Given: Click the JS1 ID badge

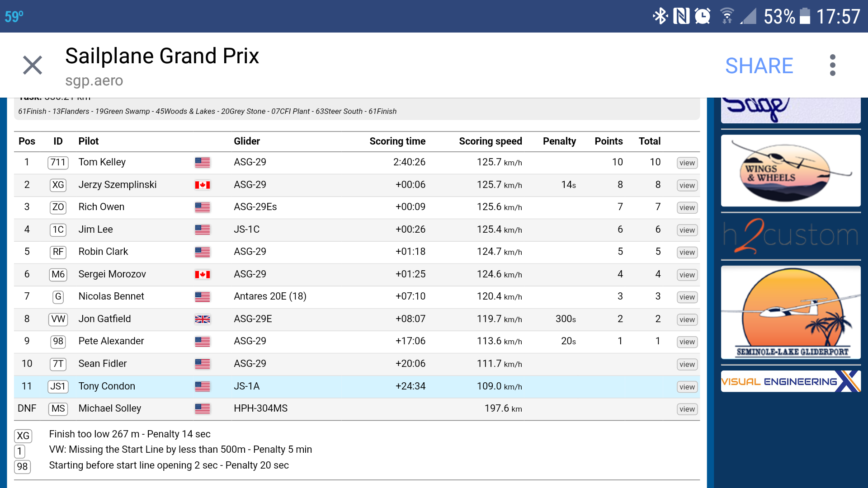Looking at the screenshot, I should (x=58, y=386).
